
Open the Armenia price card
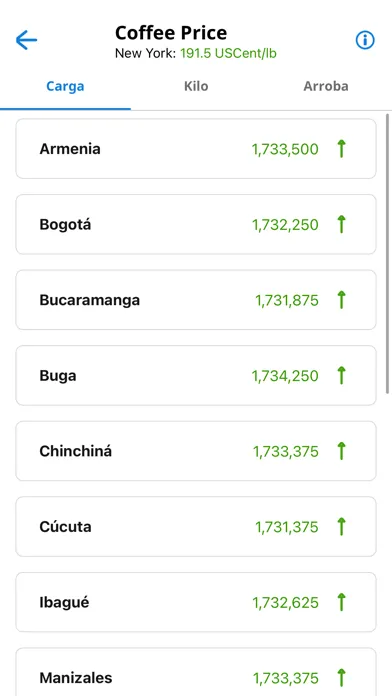[x=196, y=149]
